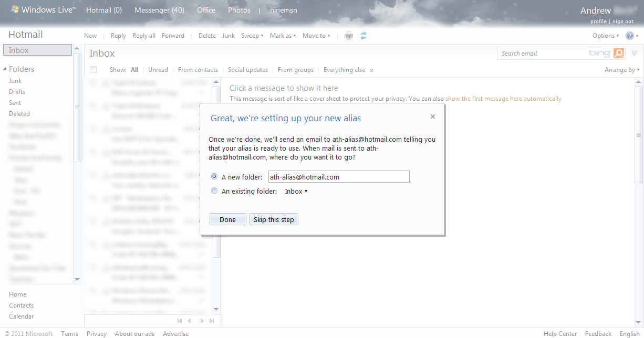The height and width of the screenshot is (338, 644).
Task: Click Skip this step button
Action: click(274, 219)
